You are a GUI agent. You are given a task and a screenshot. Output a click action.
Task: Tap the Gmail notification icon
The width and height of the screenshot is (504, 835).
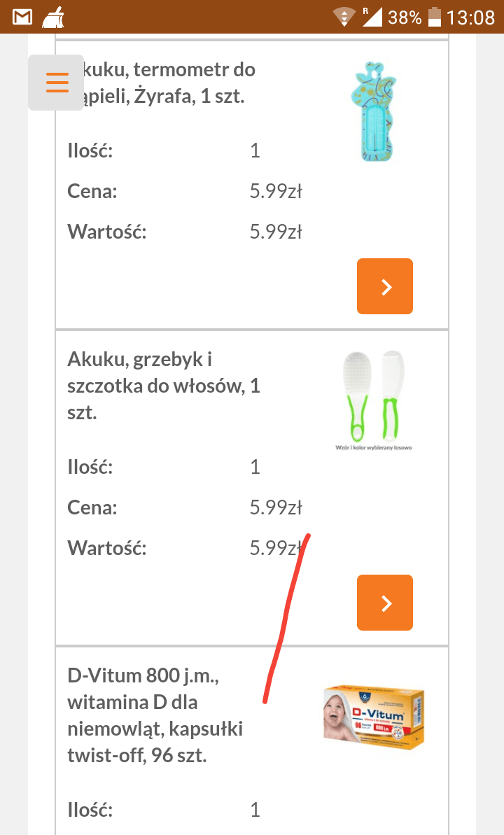click(x=22, y=17)
